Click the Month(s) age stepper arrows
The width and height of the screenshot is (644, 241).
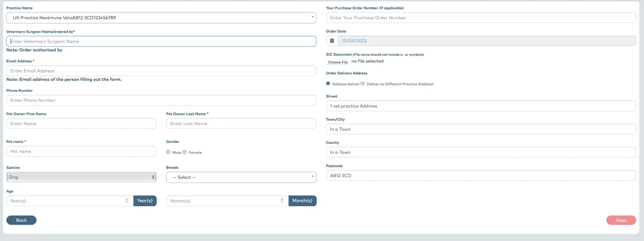(x=282, y=201)
